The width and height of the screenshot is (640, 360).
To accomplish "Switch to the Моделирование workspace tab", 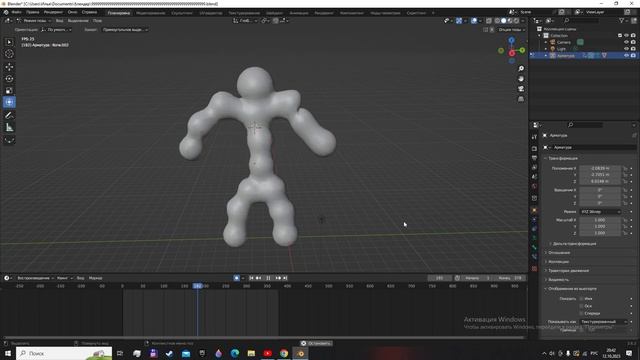I will [151, 13].
